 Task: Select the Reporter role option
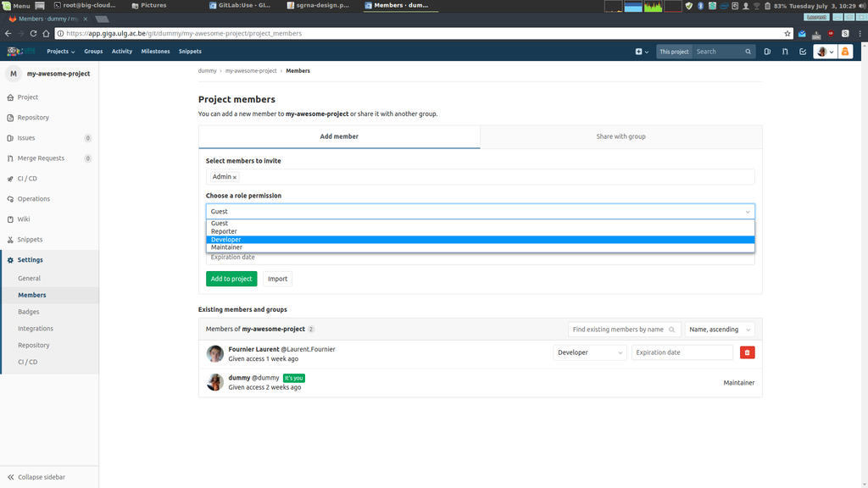tap(480, 231)
